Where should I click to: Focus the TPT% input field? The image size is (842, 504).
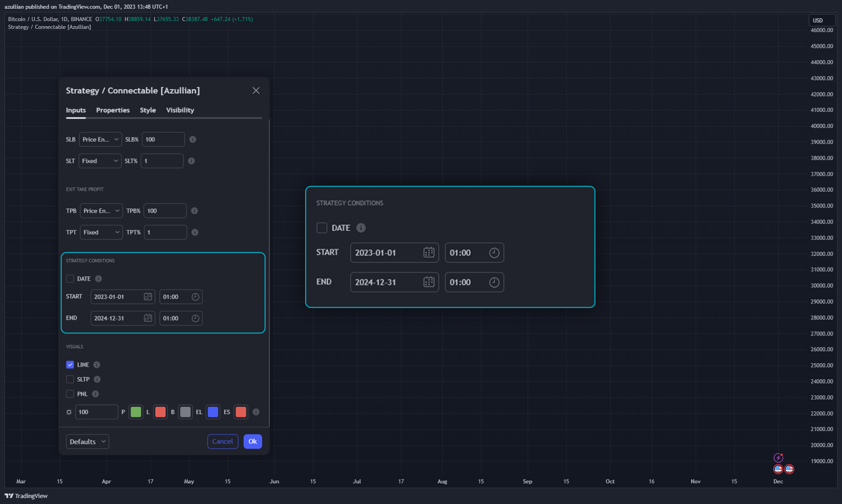[166, 233]
